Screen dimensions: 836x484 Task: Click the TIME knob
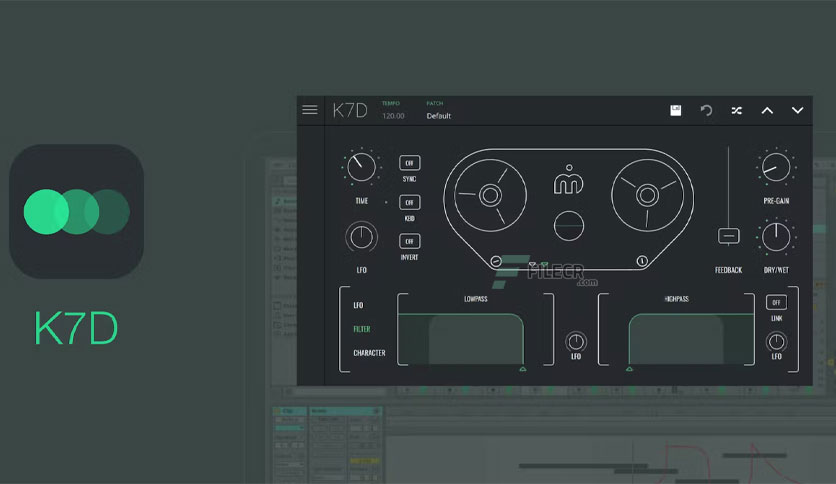pyautogui.click(x=361, y=167)
